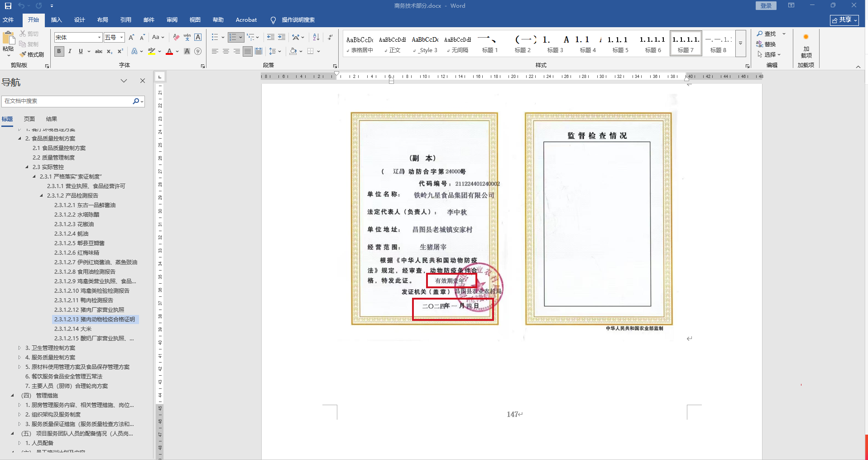This screenshot has height=460, width=868.
Task: Click the Increase Indent icon
Action: [x=282, y=37]
